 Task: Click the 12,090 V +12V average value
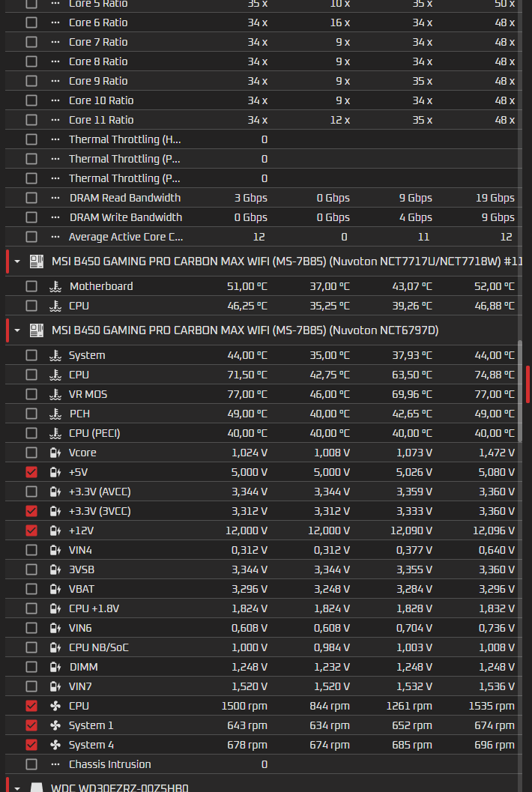point(412,530)
